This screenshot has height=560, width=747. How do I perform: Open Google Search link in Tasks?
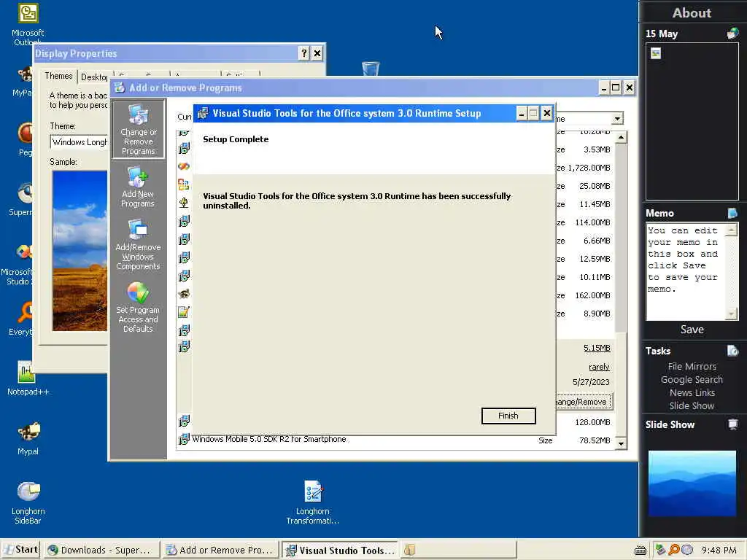[692, 379]
